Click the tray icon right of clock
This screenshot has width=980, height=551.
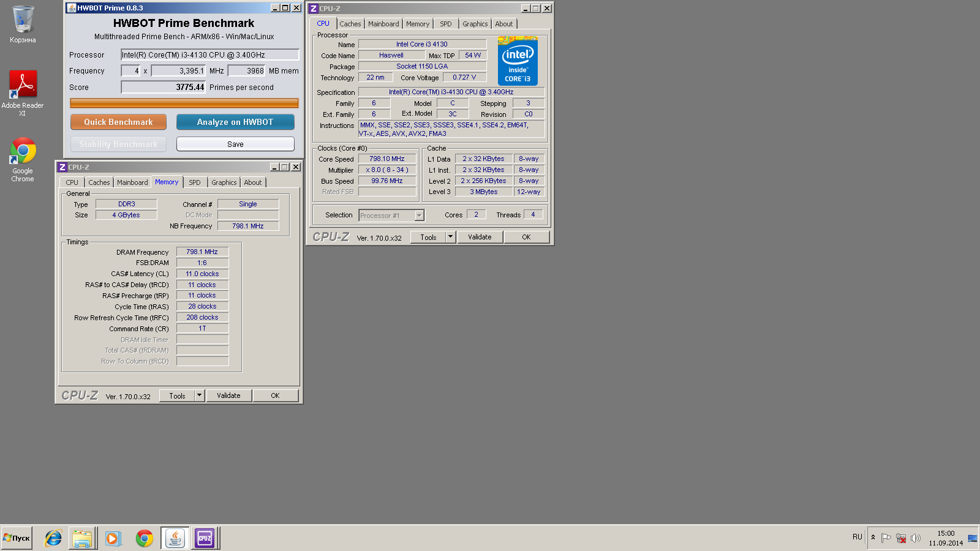[x=973, y=538]
